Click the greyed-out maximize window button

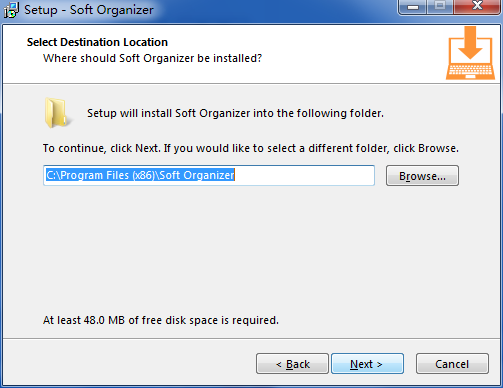pos(440,7)
